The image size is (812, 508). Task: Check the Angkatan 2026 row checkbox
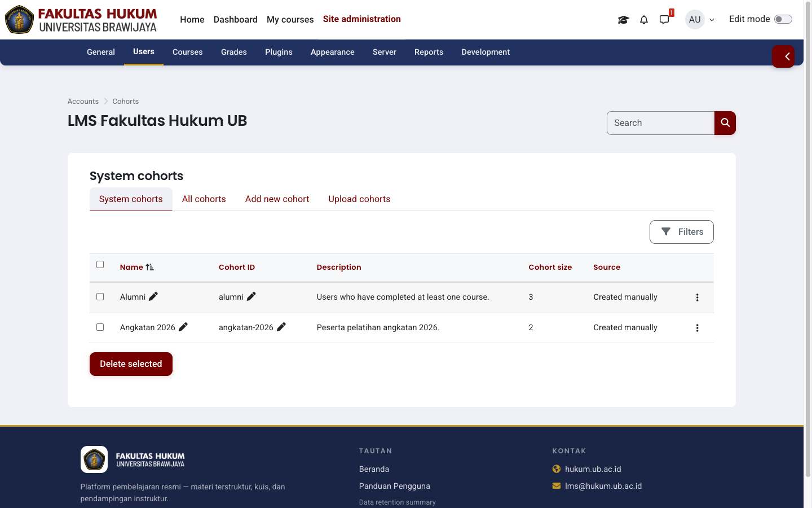click(100, 327)
